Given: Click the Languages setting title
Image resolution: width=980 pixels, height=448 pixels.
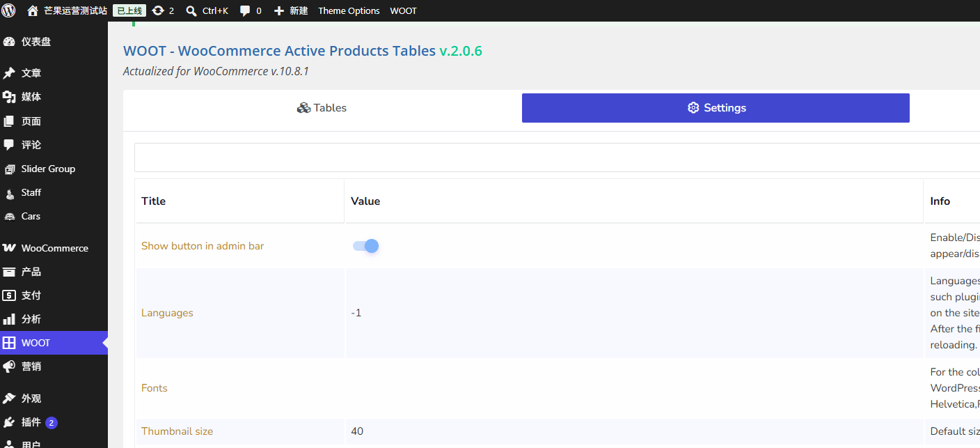Looking at the screenshot, I should click(167, 313).
